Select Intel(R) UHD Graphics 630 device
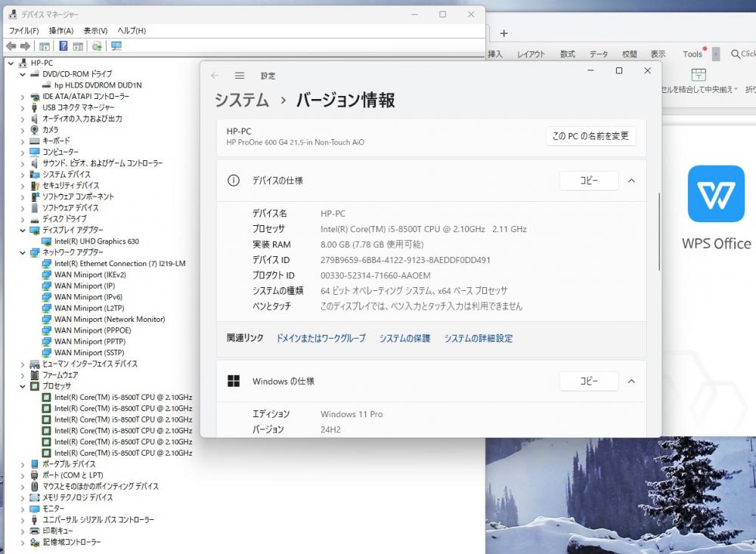Viewport: 756px width, 554px height. (96, 241)
